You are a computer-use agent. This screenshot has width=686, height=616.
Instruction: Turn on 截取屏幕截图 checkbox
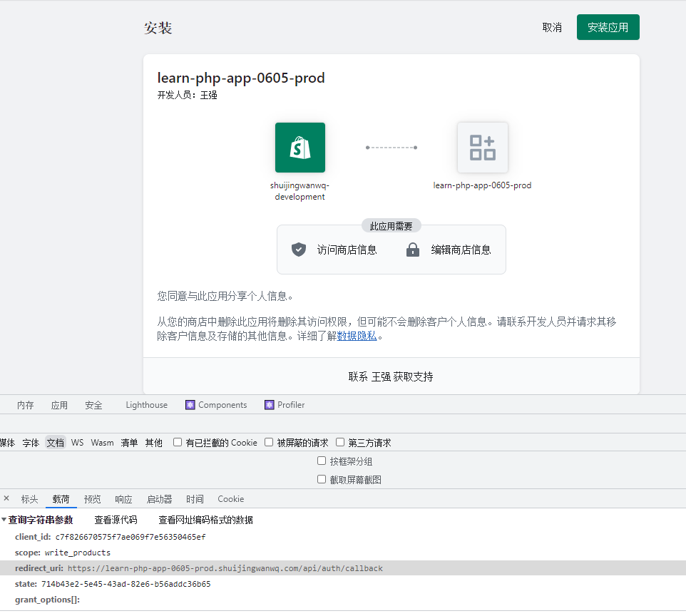(x=322, y=480)
